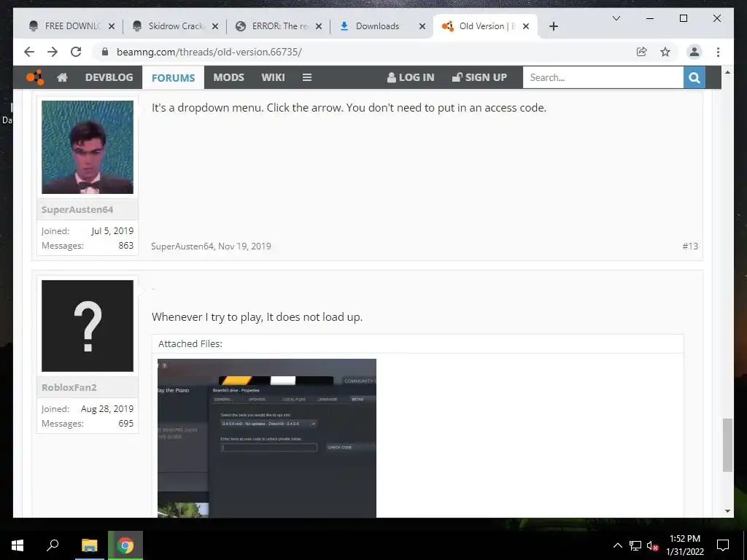Open the hamburger navigation menu
Screen dimensions: 747x560
coord(307,77)
